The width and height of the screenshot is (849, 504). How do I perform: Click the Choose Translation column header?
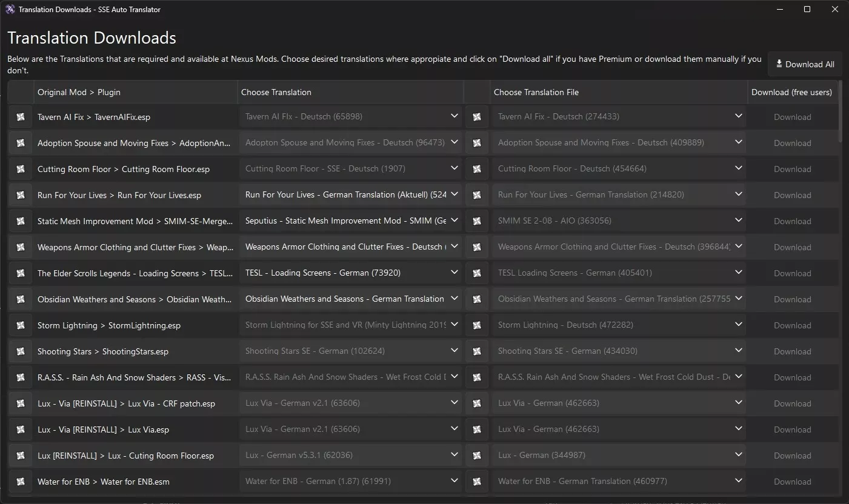[x=350, y=92]
